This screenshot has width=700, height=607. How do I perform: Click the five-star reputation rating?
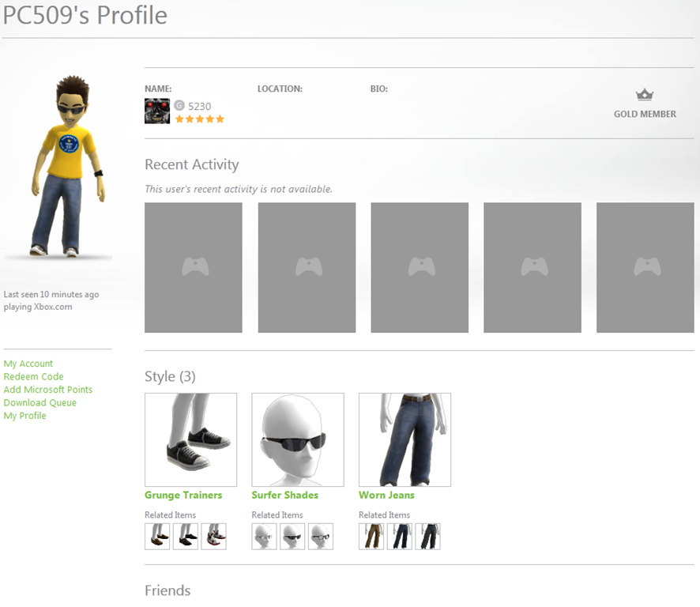click(x=200, y=119)
